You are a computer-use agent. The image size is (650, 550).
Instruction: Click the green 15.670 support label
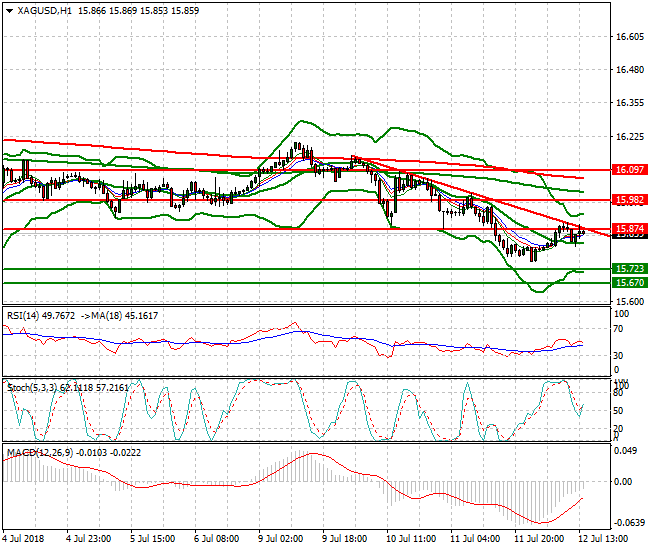(628, 282)
